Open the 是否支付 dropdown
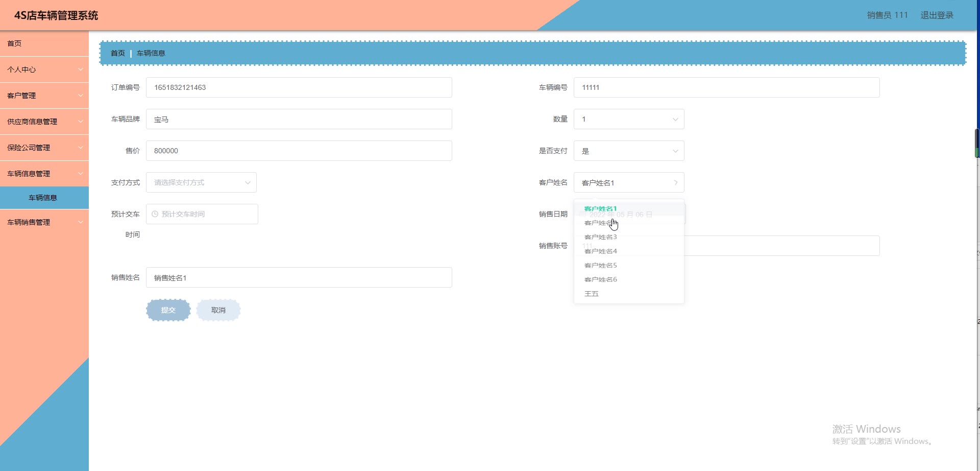This screenshot has width=980, height=471. [629, 151]
